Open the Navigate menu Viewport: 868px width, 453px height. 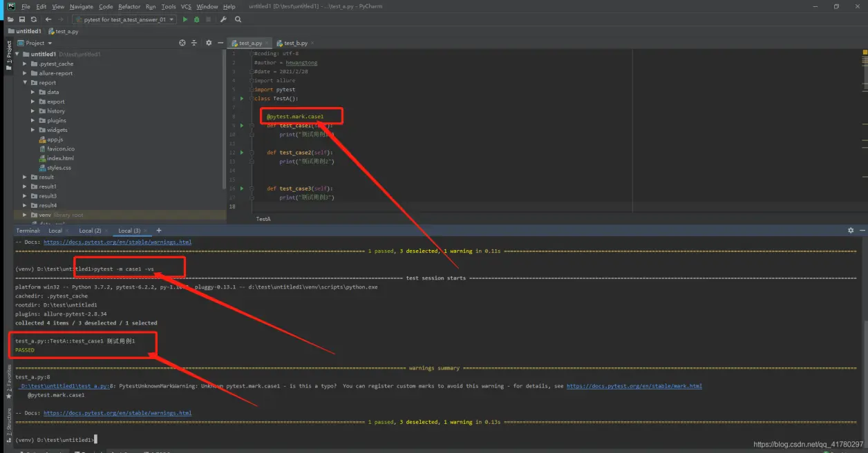point(82,6)
